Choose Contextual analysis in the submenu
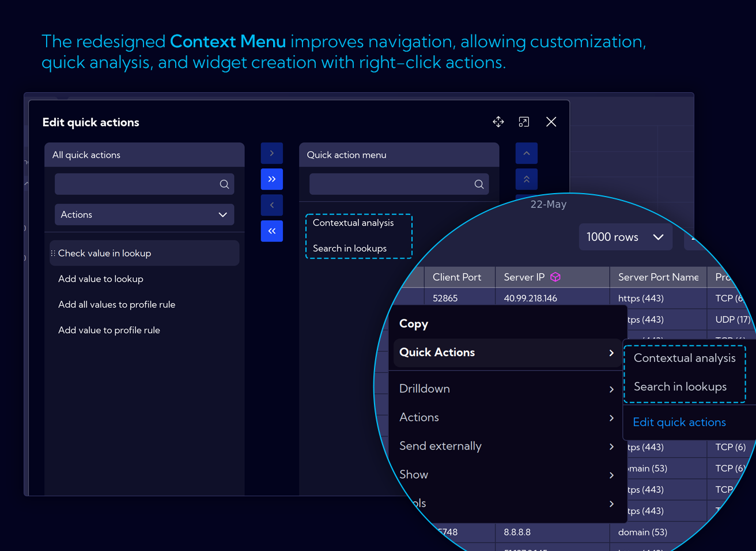 [685, 358]
